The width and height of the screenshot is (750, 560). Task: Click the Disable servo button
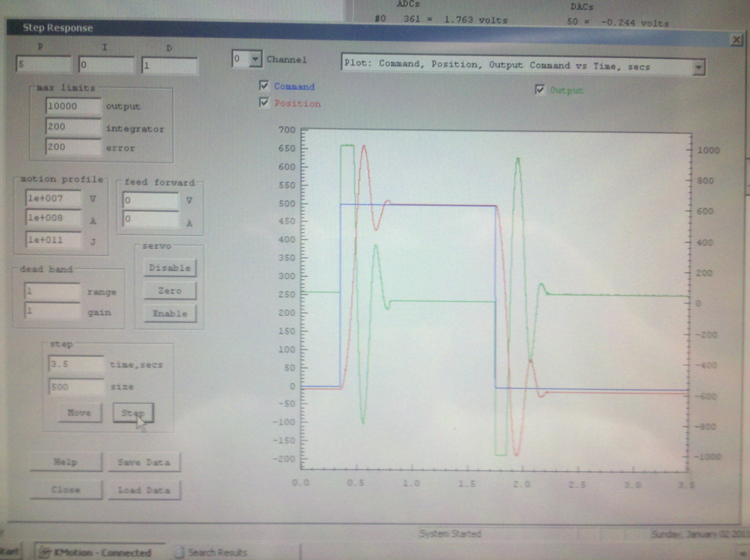(x=170, y=268)
